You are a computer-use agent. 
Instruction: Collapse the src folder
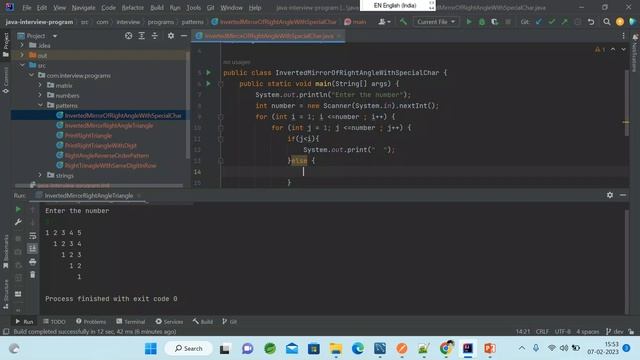[x=22, y=65]
